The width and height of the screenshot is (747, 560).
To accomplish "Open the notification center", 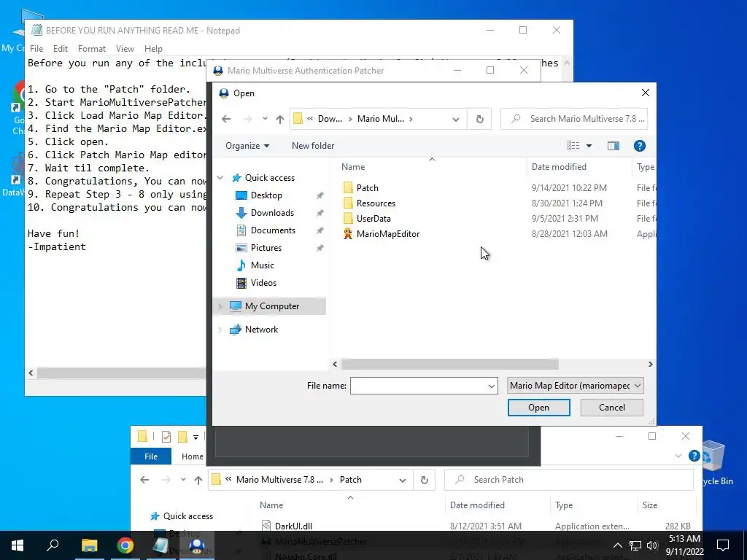I will (723, 545).
